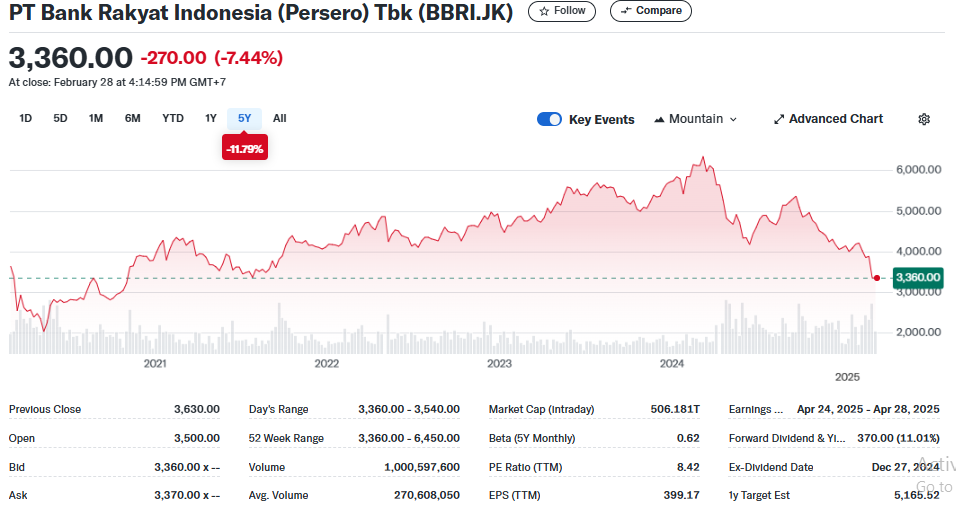This screenshot has width=956, height=512.
Task: Click the Beta (5Y Monthly) label
Action: (532, 438)
